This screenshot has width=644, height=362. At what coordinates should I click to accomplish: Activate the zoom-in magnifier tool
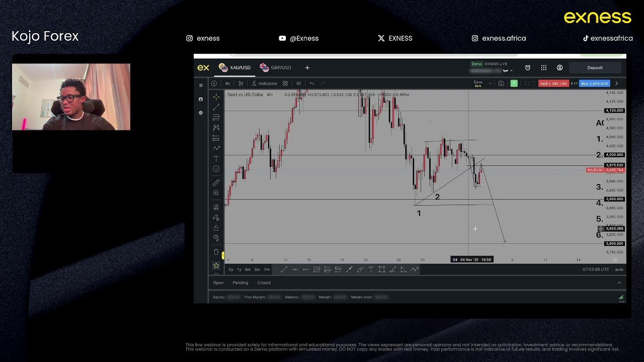pyautogui.click(x=216, y=193)
